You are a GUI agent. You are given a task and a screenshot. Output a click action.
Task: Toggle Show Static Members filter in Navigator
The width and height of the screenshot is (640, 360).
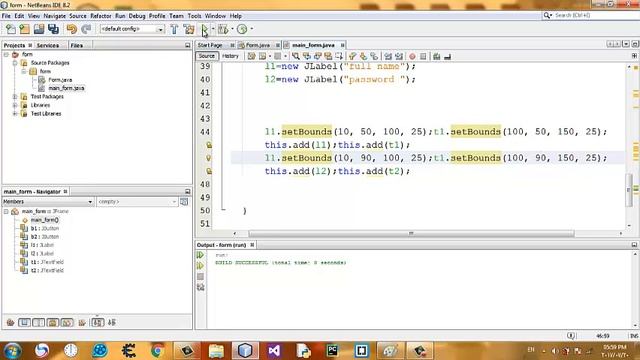tap(38, 322)
